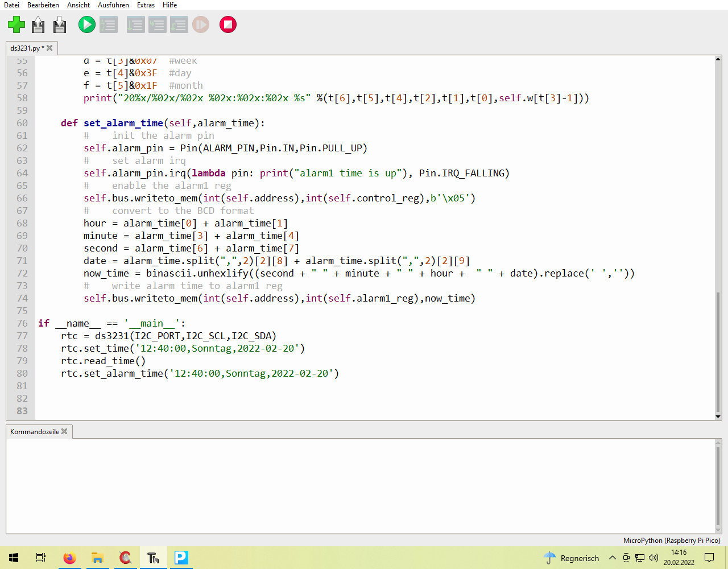Click the editor scrollbar up arrow
This screenshot has height=569, width=728.
coord(718,59)
